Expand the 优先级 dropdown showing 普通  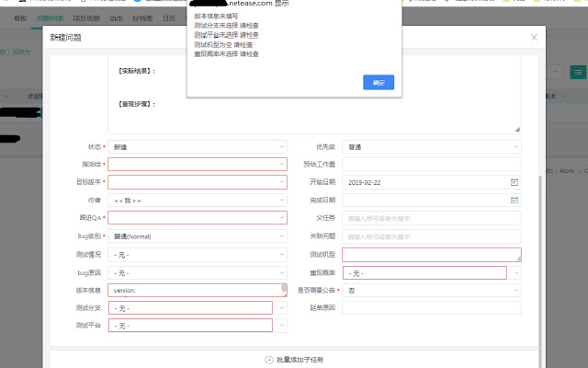431,147
